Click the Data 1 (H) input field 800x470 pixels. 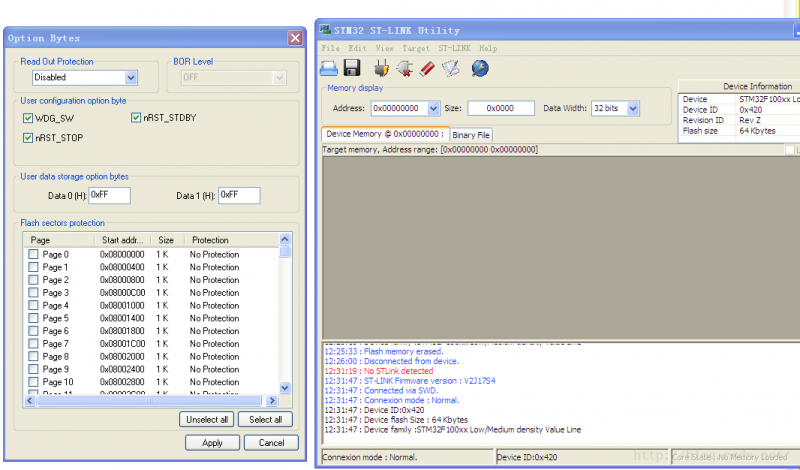click(239, 195)
